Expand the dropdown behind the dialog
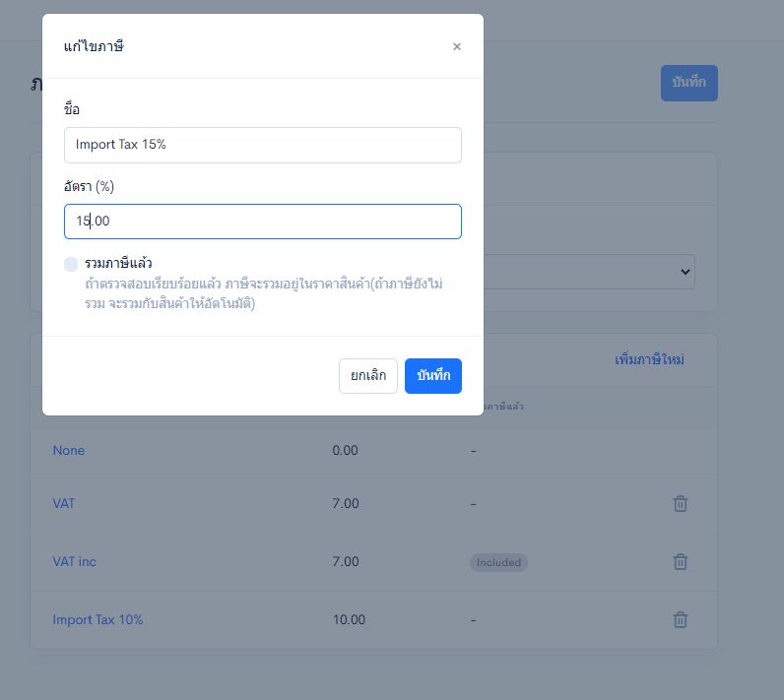 click(x=685, y=272)
